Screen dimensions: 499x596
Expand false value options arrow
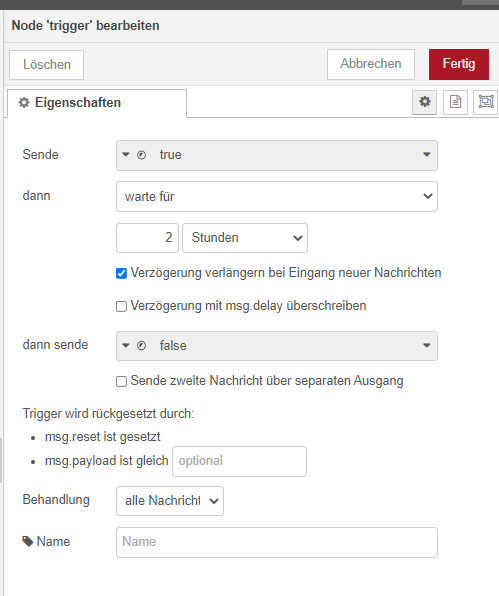(426, 346)
